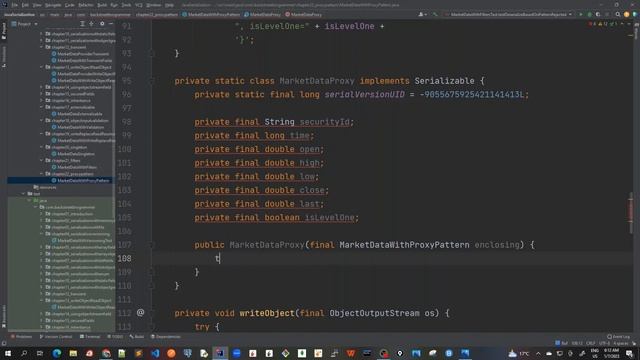The width and height of the screenshot is (640, 360).
Task: Open Project panel settings gear
Action: pyautogui.click(x=102, y=24)
